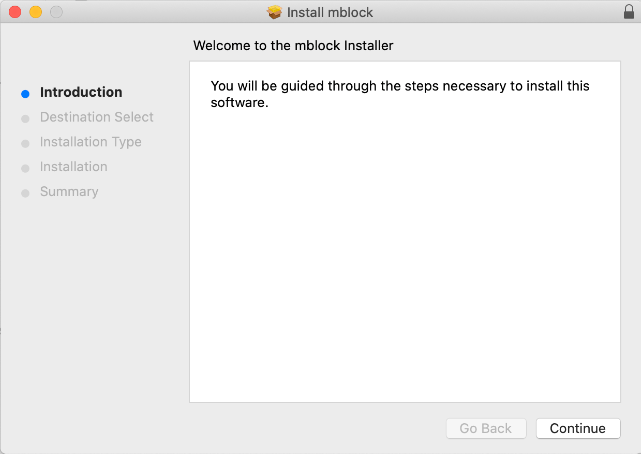Click the Continue button

coord(578,428)
